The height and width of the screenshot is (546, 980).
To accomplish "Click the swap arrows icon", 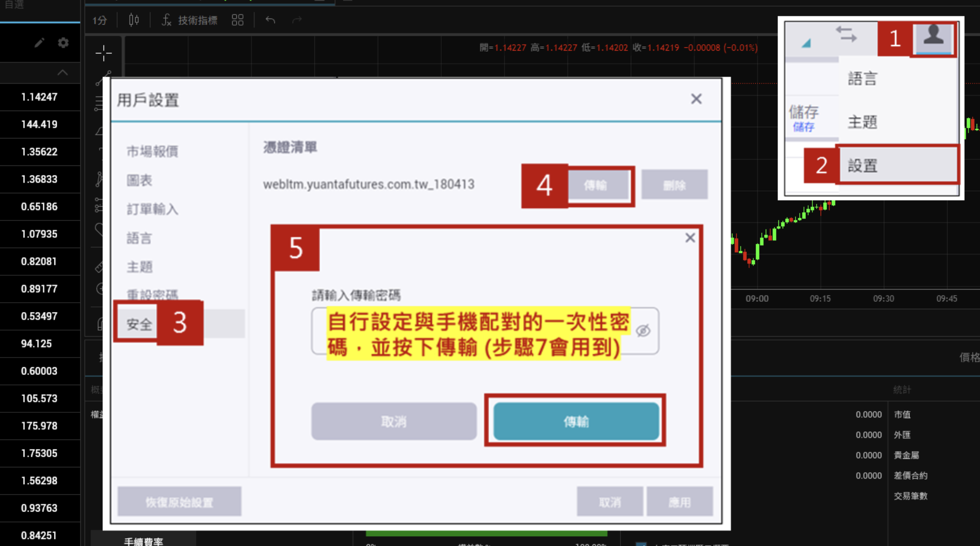I will [x=846, y=34].
